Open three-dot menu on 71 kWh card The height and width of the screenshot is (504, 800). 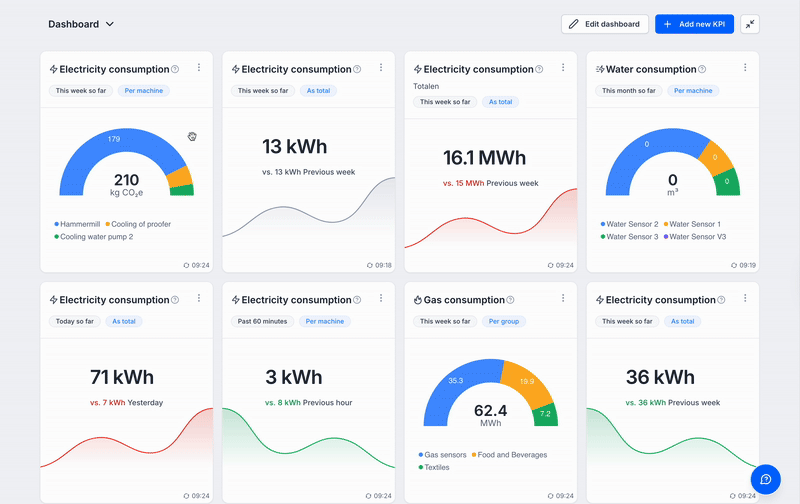point(199,298)
